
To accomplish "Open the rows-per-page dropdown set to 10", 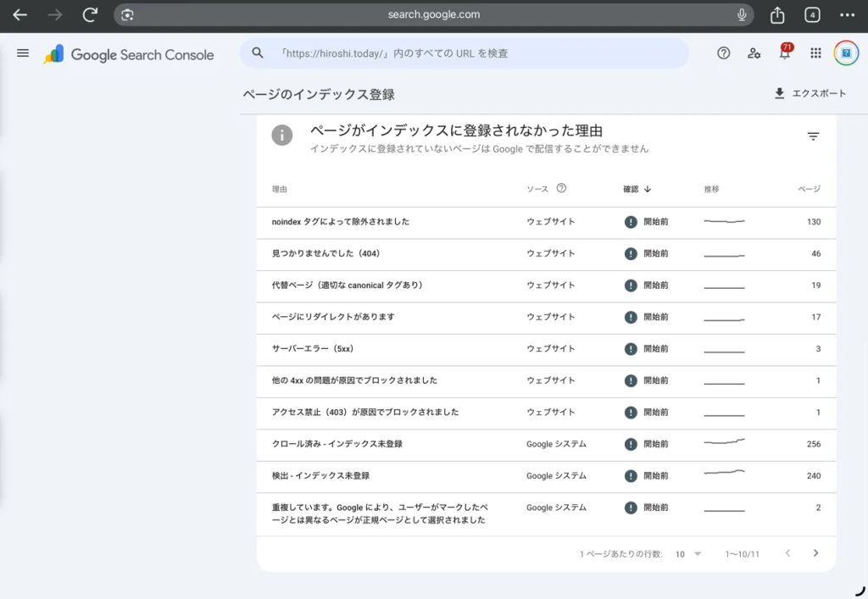I will pyautogui.click(x=686, y=553).
